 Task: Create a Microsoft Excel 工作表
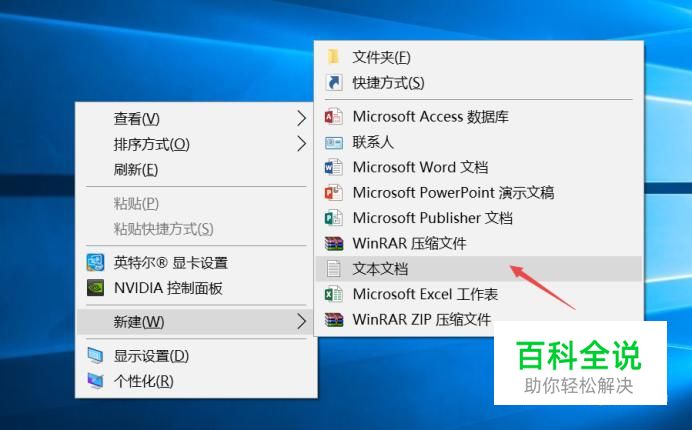tap(479, 294)
